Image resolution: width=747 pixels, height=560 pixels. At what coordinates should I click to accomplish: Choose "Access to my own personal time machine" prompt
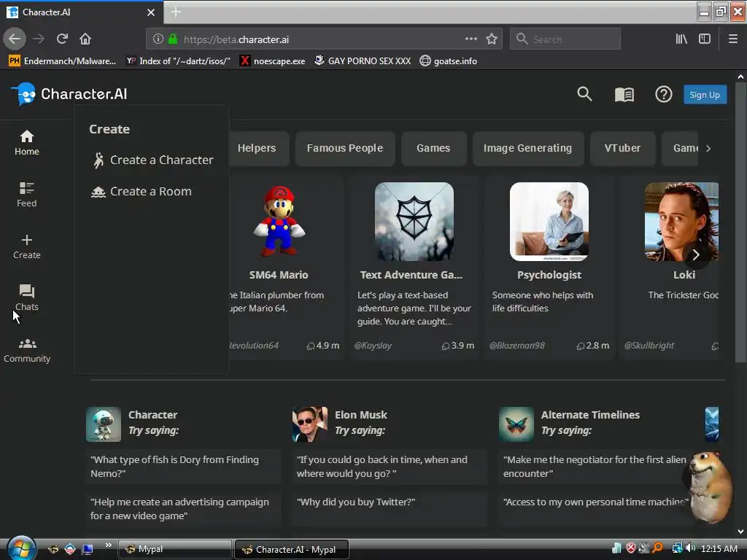[x=595, y=508]
